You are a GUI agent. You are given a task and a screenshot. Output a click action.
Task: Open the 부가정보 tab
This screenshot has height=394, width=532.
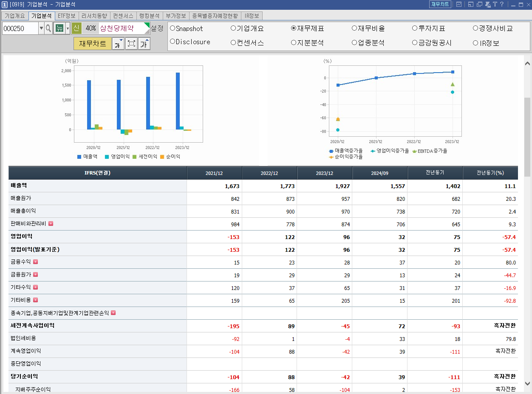pos(176,16)
